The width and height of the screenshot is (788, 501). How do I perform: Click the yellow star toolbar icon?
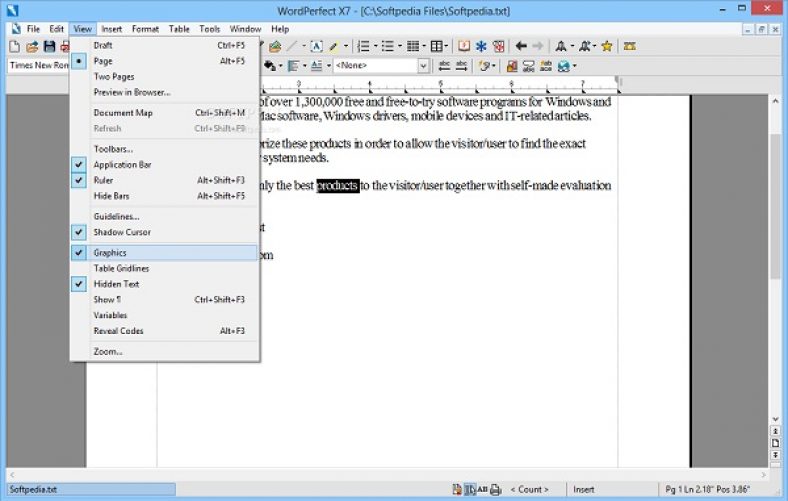pyautogui.click(x=606, y=46)
